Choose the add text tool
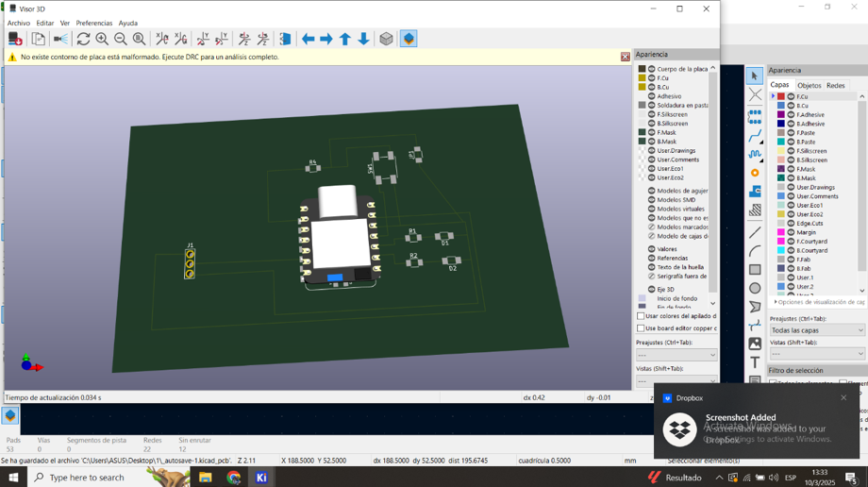 coord(755,362)
